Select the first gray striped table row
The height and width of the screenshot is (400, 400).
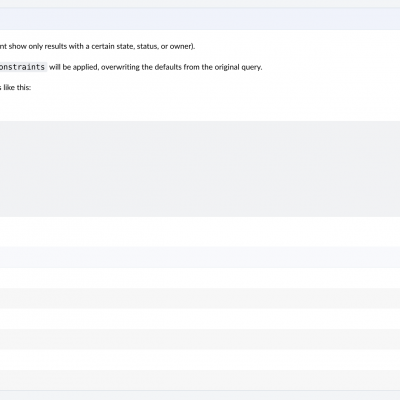point(200,298)
